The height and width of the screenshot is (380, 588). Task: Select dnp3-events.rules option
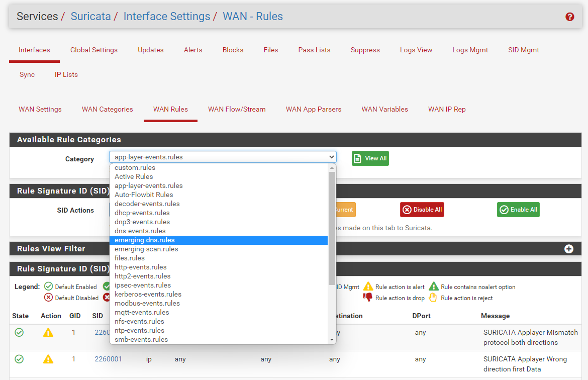coord(219,222)
